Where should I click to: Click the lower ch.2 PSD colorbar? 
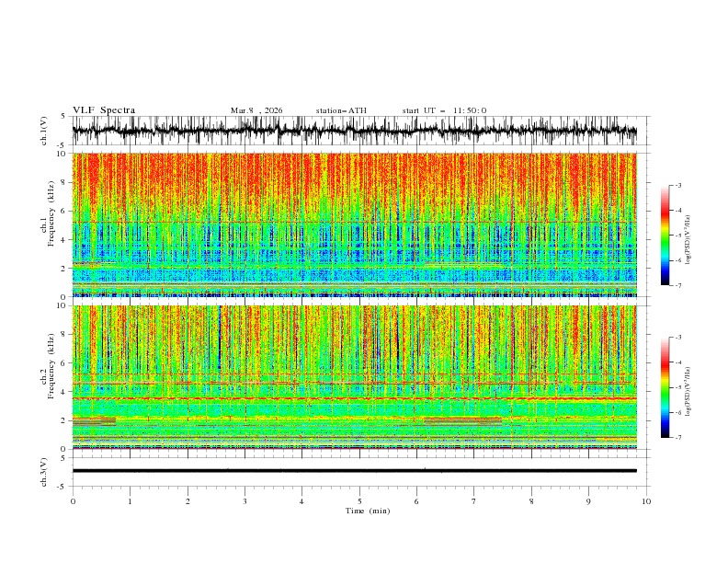665,387
